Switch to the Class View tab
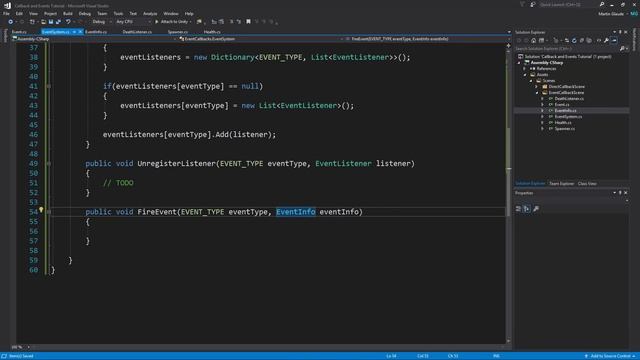The height and width of the screenshot is (360, 640). click(587, 184)
